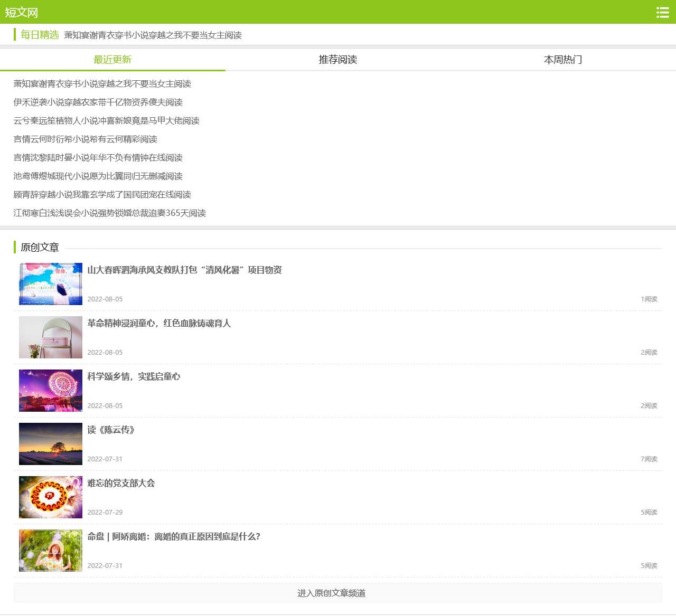The height and width of the screenshot is (616, 676).
Task: Click thumbnail for 山大春晖泗海承风支教队 article
Action: coord(51,284)
